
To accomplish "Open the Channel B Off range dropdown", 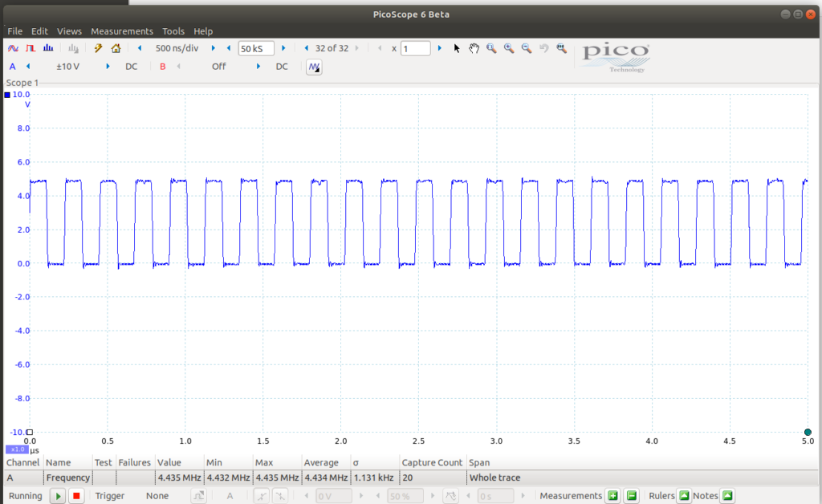I will pos(218,67).
